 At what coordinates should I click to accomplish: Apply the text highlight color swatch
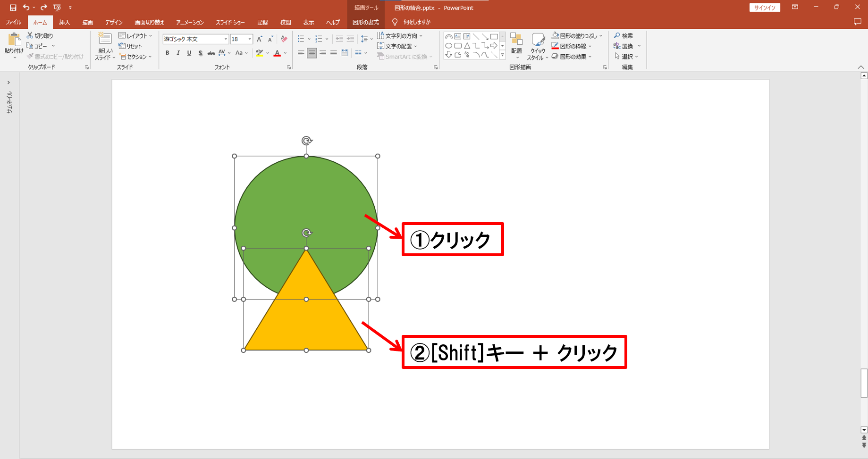pos(259,53)
